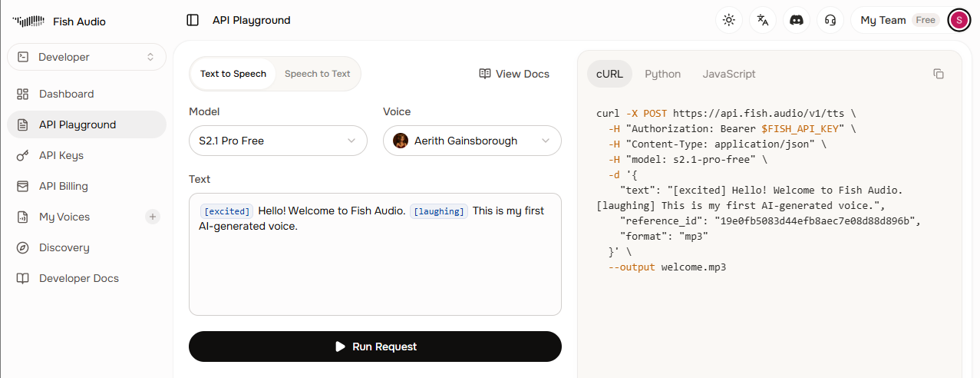Select the Text to Speech tab

coord(233,74)
